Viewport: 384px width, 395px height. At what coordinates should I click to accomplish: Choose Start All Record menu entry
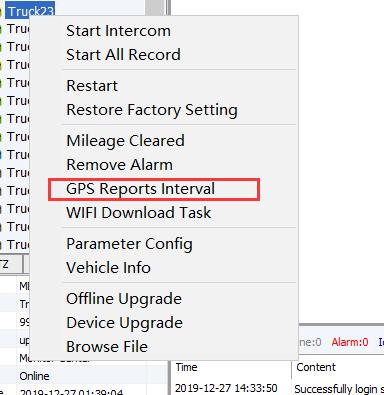[123, 55]
